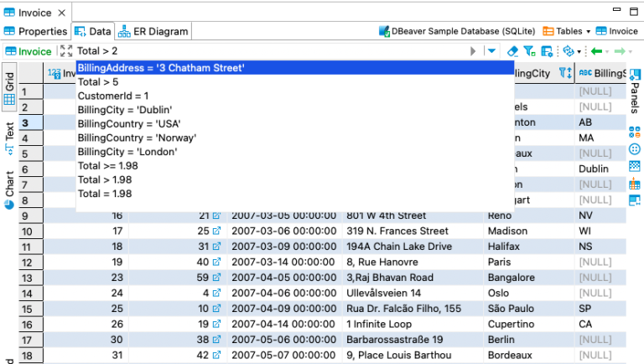
Task: Save filter settings with the funnel icon
Action: coord(529,51)
